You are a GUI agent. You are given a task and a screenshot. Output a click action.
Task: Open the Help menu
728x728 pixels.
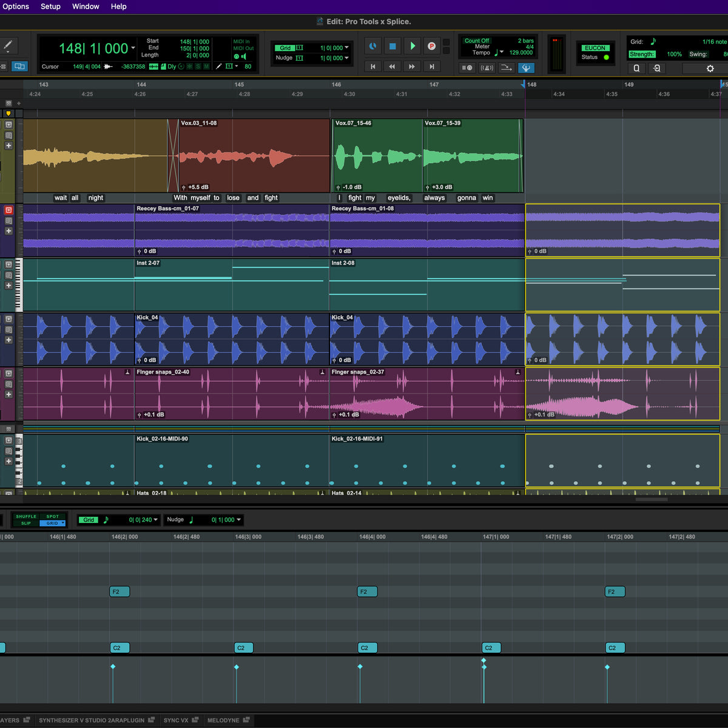pos(118,7)
